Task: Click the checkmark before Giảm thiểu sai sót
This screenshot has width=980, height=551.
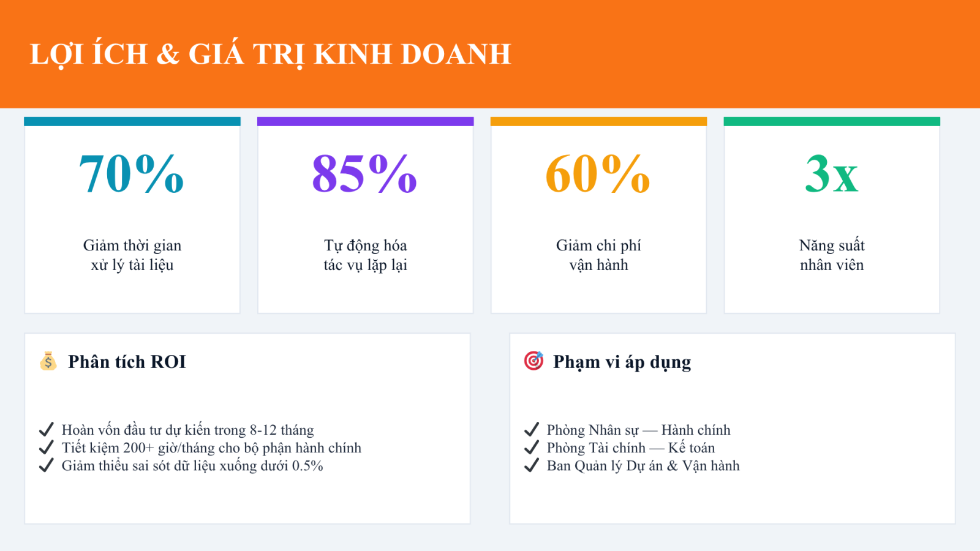Action: [47, 466]
